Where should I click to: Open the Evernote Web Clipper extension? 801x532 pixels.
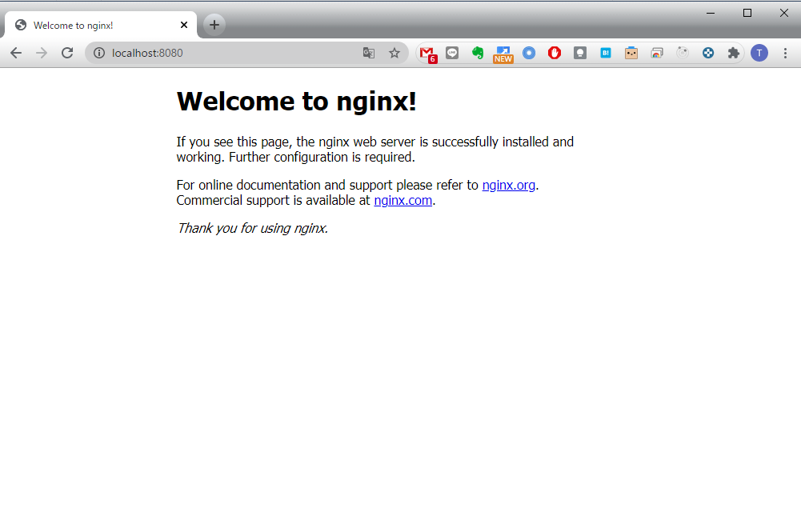(478, 53)
